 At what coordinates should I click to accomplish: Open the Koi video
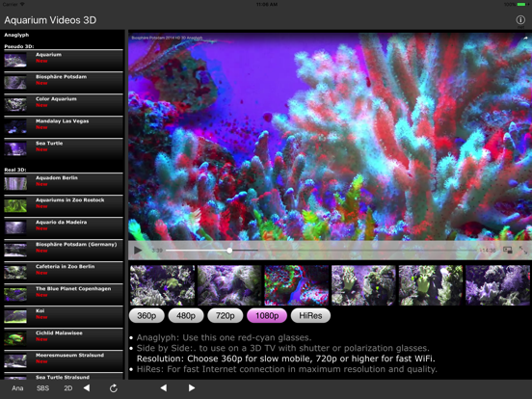64,316
